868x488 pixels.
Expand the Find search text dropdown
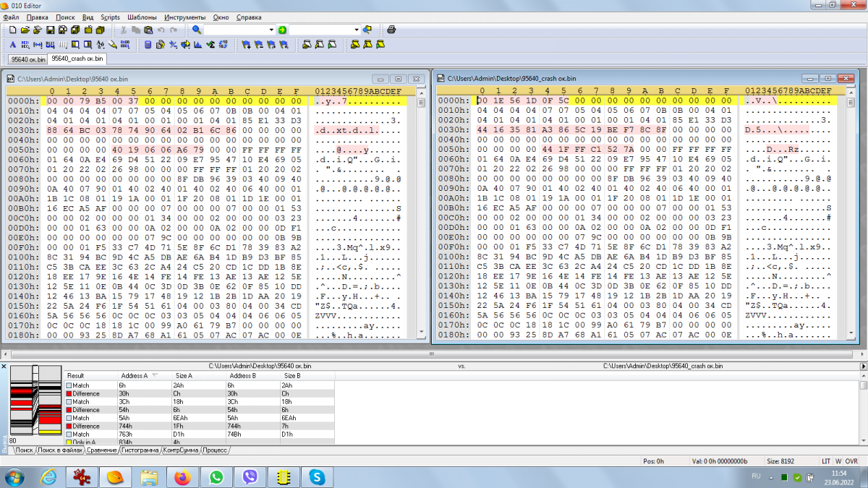272,30
